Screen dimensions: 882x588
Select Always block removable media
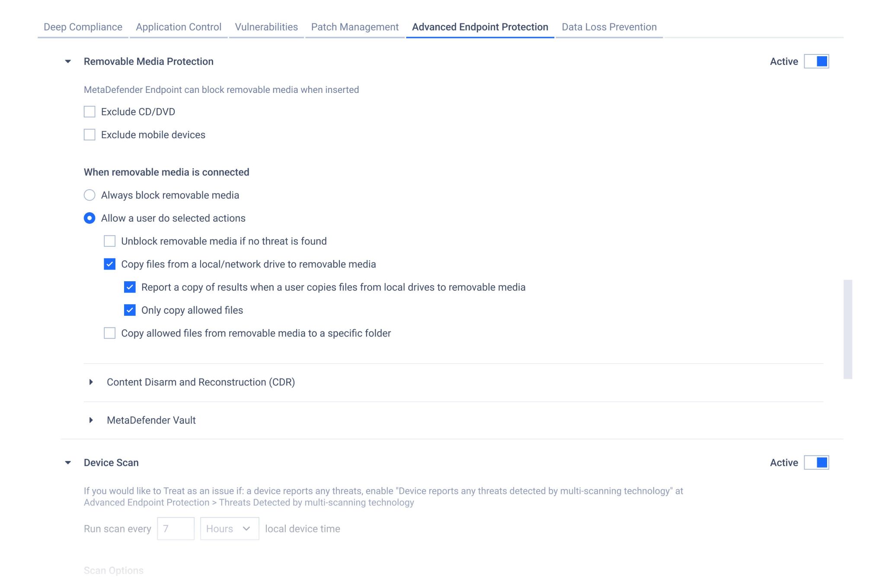coord(89,195)
